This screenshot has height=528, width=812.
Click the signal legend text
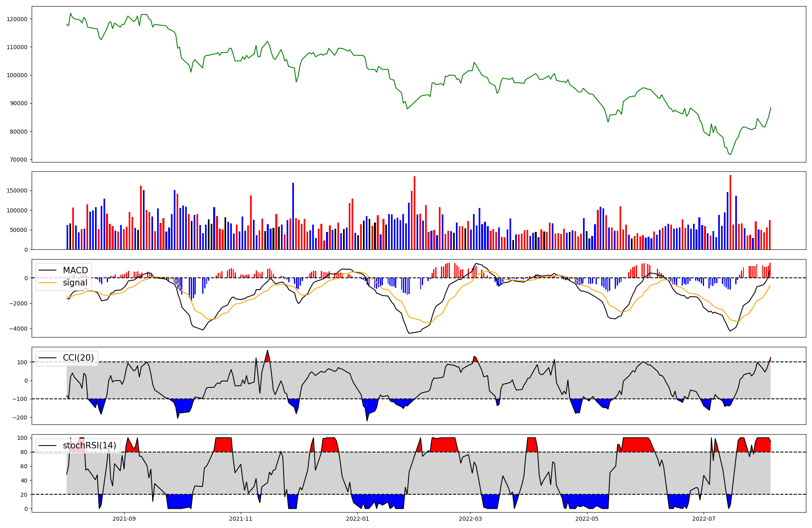tap(75, 283)
